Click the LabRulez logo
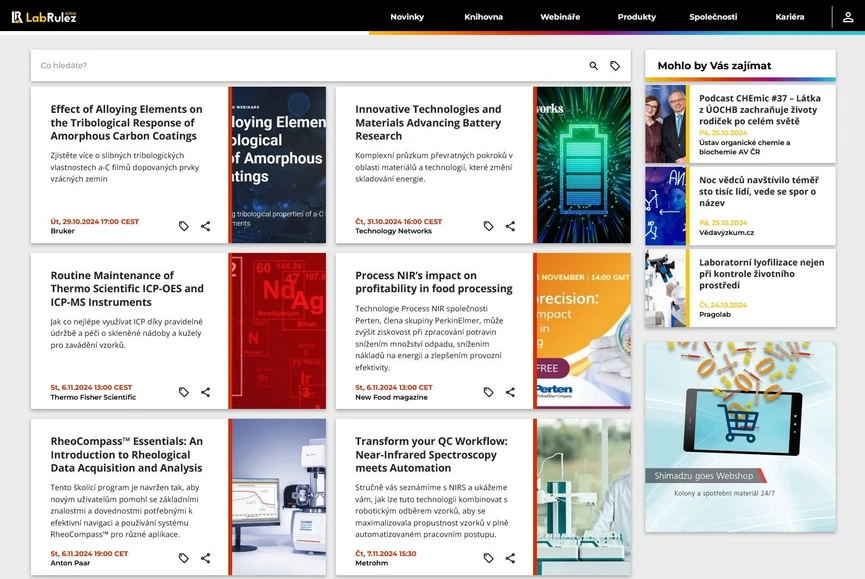 [x=44, y=17]
